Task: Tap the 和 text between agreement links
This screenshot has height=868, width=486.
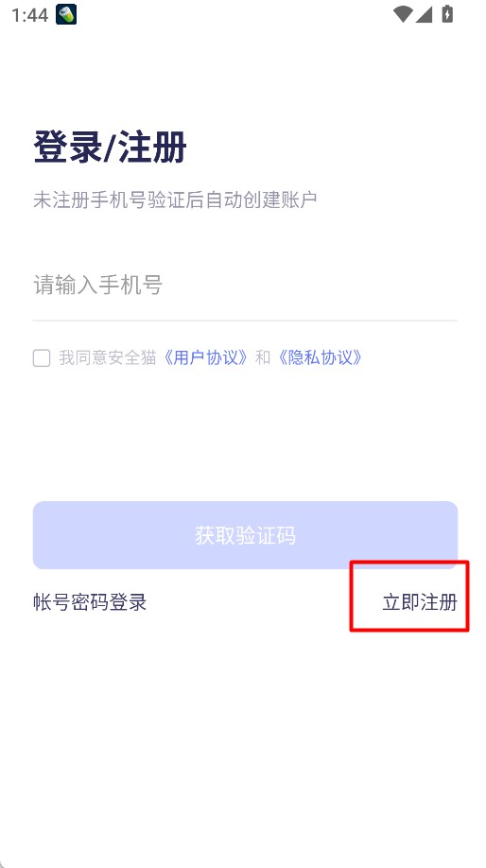Action: [x=263, y=357]
